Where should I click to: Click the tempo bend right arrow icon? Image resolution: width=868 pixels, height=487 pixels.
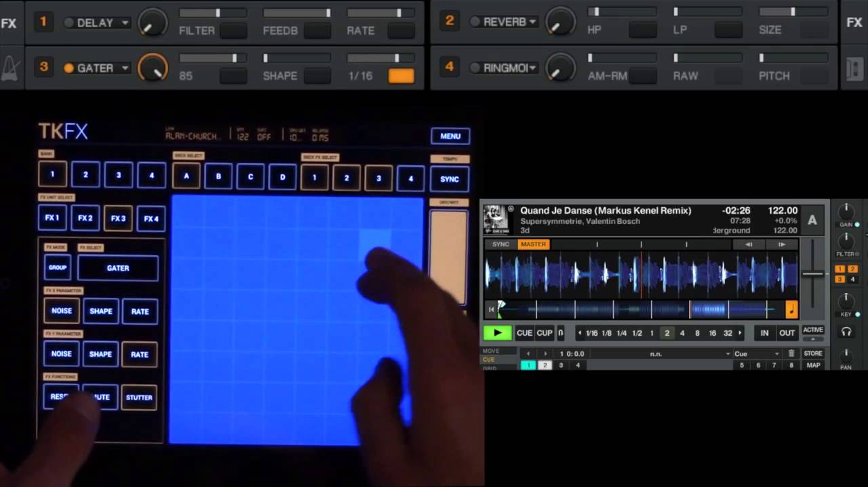point(782,244)
